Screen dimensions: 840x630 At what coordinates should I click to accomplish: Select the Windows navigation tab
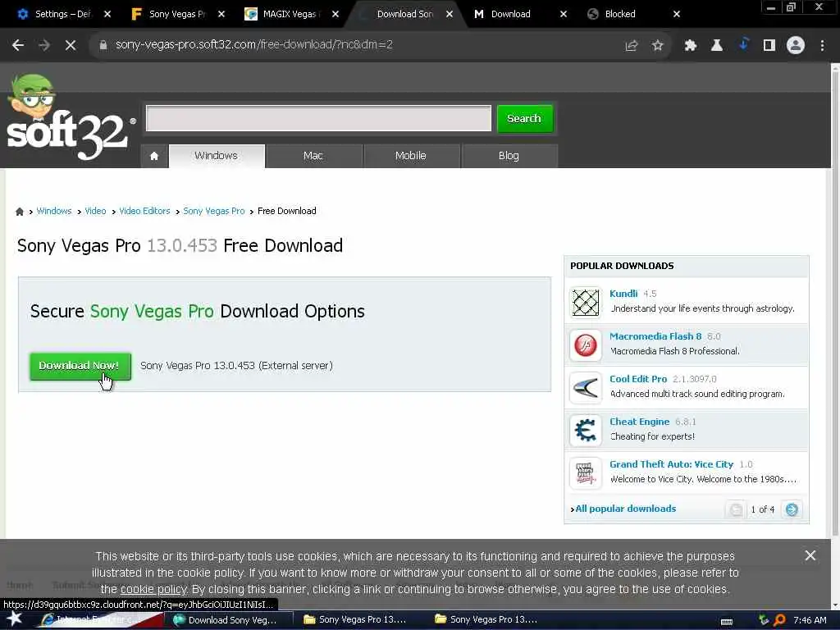pos(217,156)
